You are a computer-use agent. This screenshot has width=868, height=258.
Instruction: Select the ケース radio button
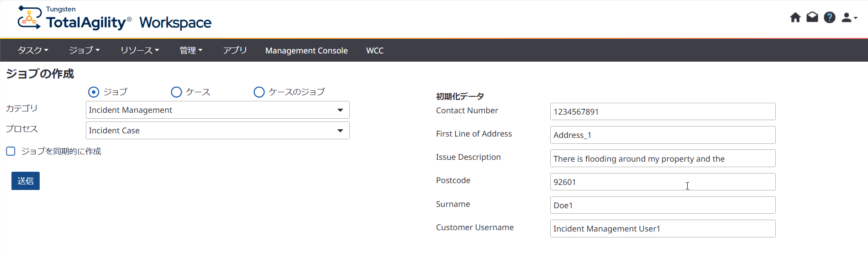tap(176, 92)
